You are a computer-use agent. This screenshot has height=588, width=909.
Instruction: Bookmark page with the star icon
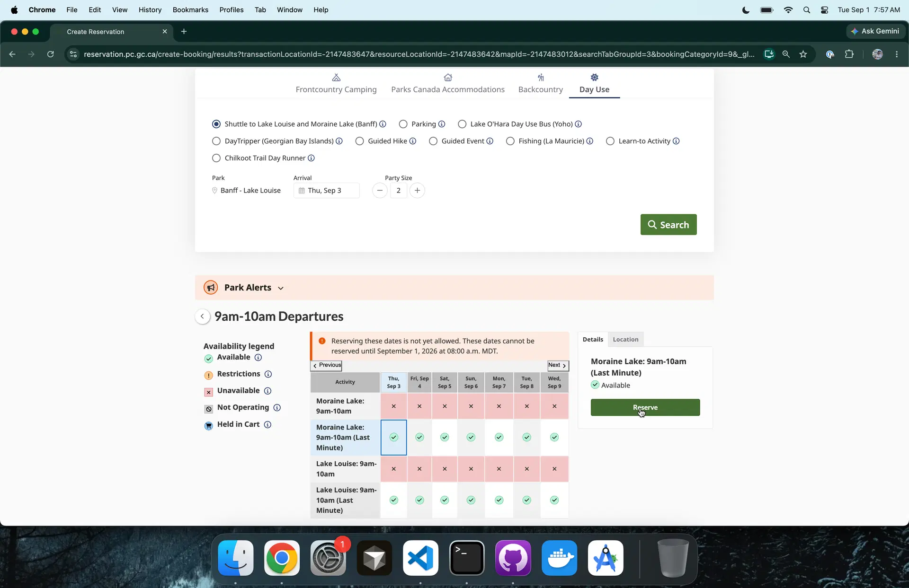[803, 54]
